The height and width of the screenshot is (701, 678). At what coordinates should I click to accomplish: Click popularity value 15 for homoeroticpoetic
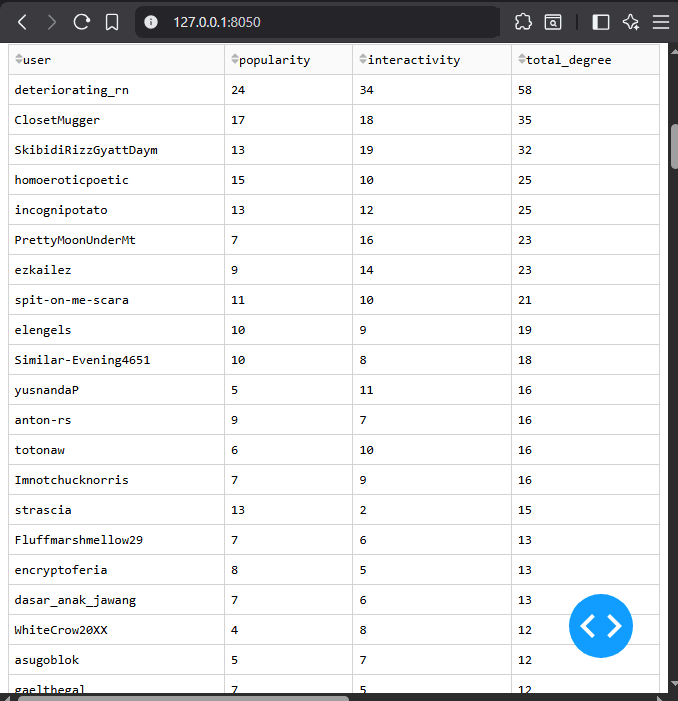[288, 180]
